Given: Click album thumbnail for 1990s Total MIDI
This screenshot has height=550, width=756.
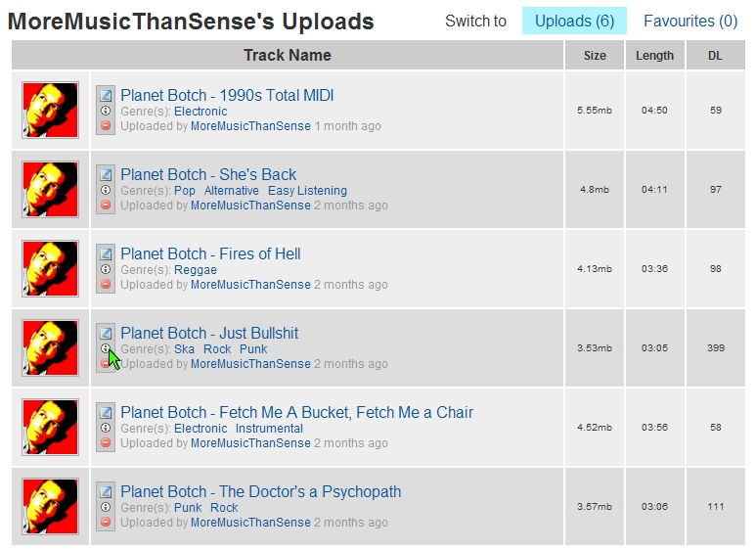Looking at the screenshot, I should point(50,110).
